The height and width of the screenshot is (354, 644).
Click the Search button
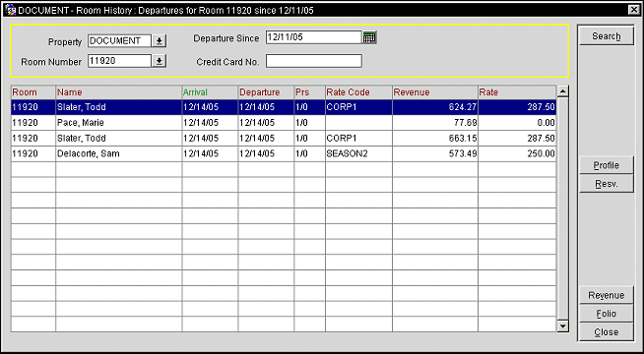[x=607, y=36]
